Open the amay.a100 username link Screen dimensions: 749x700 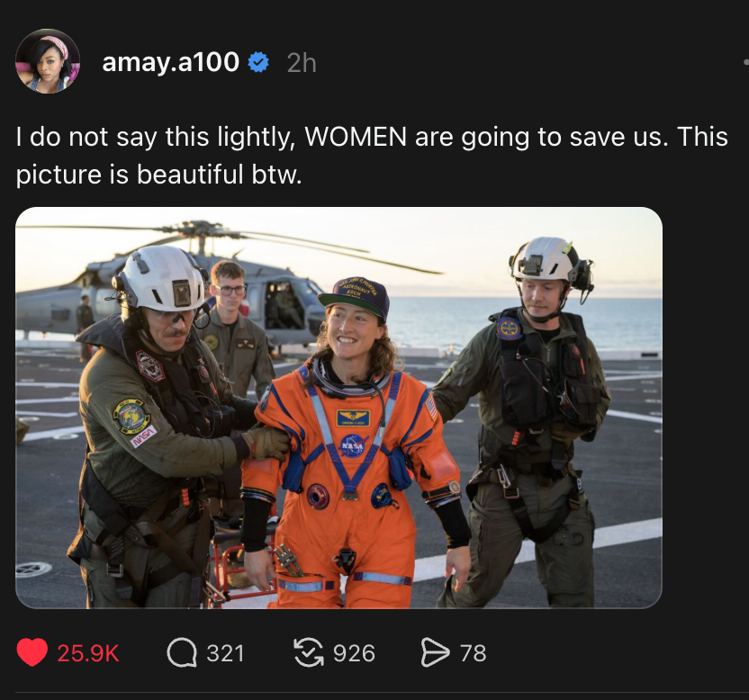171,62
